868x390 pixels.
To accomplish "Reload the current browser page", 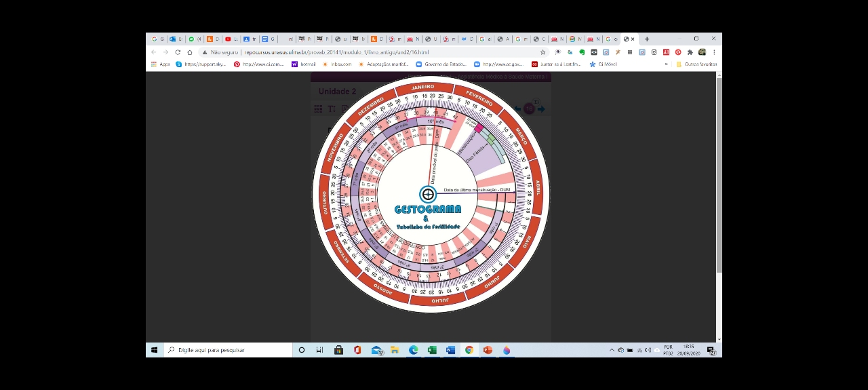I will (x=178, y=52).
